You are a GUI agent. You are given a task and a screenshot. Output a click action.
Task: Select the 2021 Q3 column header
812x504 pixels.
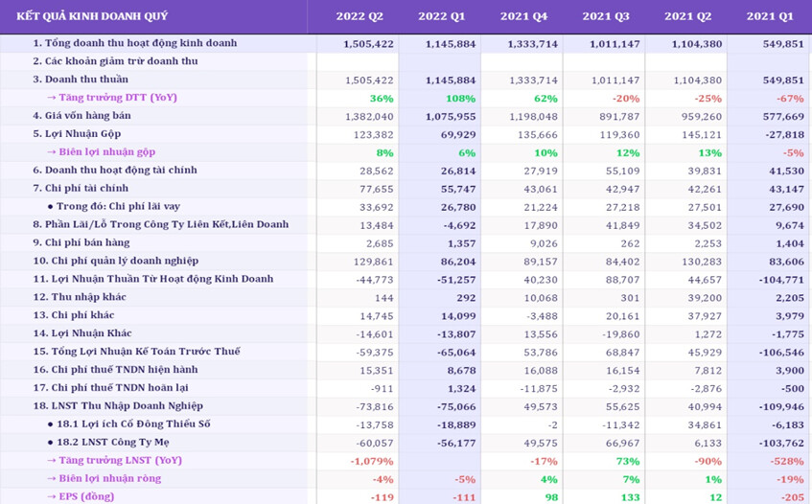[x=605, y=16]
